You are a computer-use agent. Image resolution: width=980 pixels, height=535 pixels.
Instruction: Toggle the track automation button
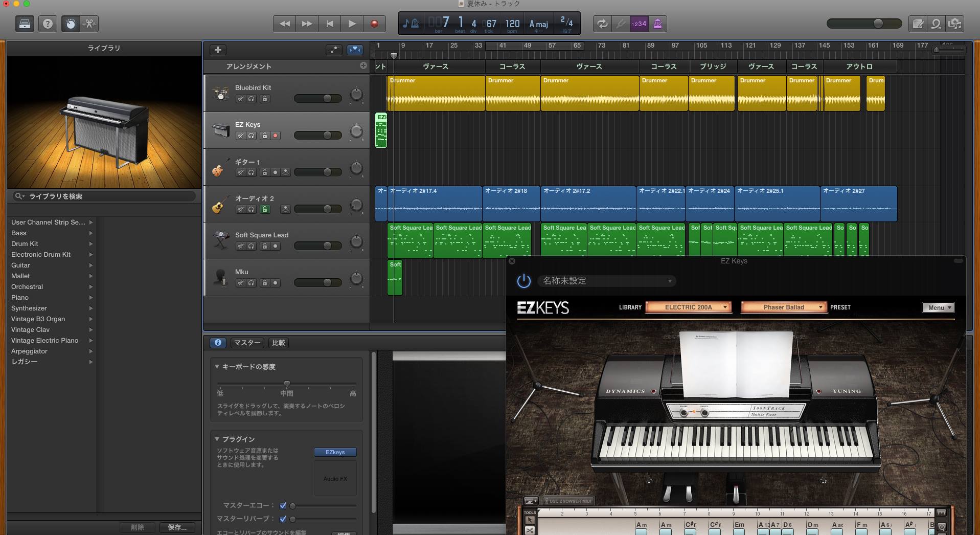(334, 50)
